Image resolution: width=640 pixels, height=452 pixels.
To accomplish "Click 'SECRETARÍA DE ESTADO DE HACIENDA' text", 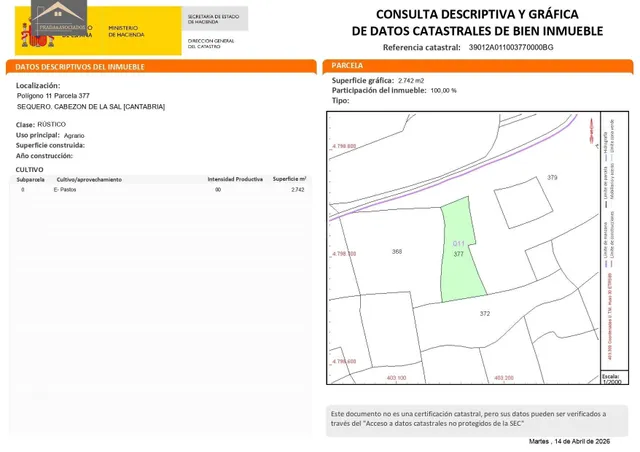I will tap(213, 19).
